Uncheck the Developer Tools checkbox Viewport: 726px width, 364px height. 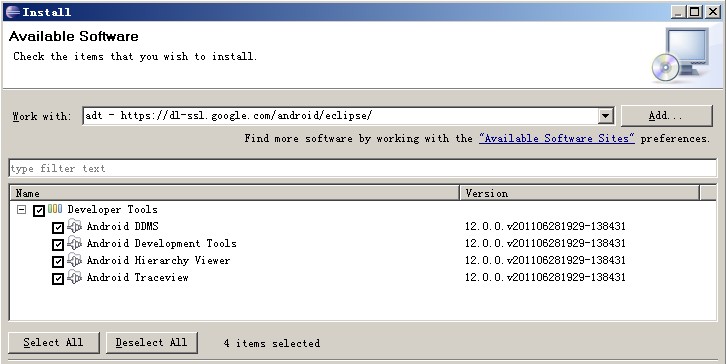coord(39,211)
